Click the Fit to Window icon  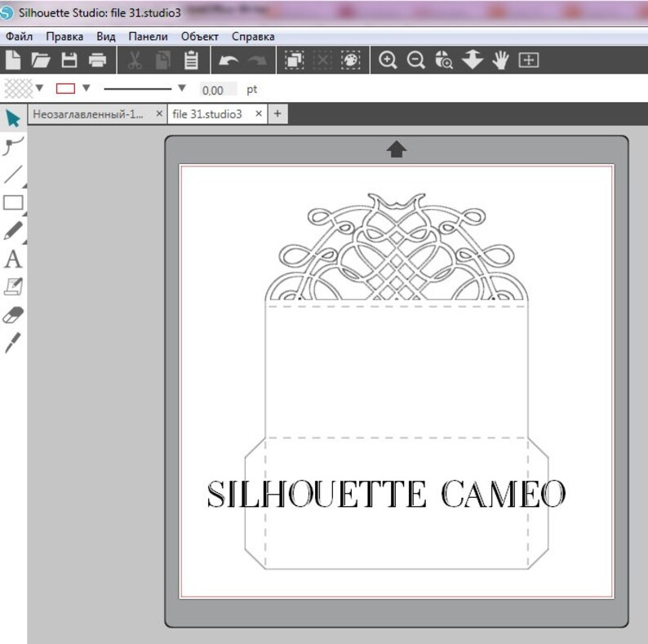(x=529, y=60)
